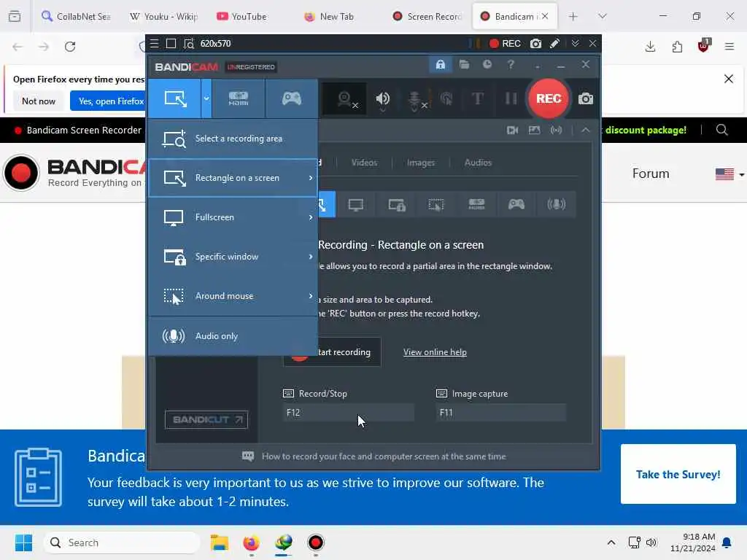The width and height of the screenshot is (747, 560).
Task: Click the pause recording button
Action: tap(511, 98)
